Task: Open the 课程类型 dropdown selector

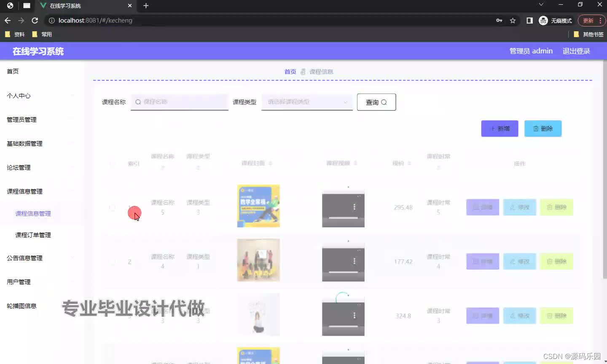Action: click(306, 102)
